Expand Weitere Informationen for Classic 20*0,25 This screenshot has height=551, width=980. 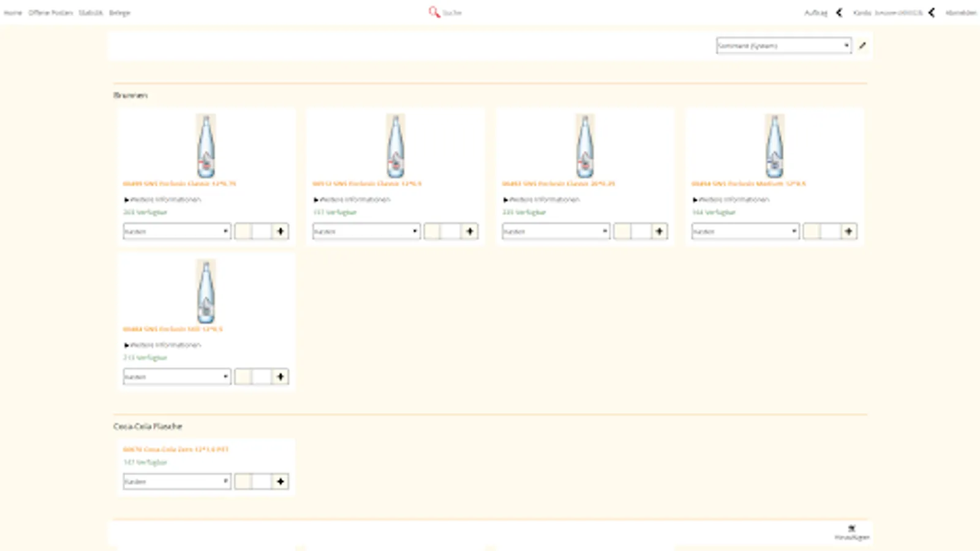tap(541, 200)
